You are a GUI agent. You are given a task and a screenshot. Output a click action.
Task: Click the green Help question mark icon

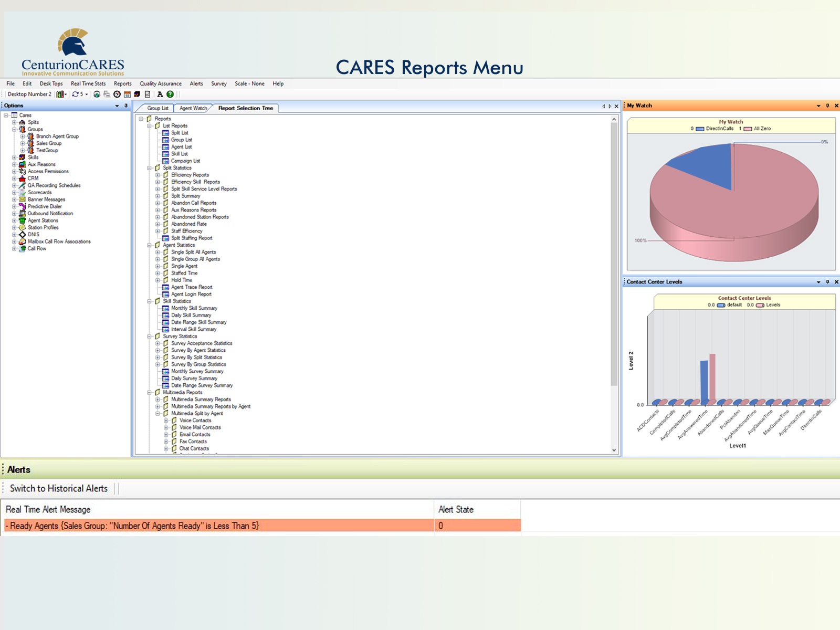tap(170, 94)
